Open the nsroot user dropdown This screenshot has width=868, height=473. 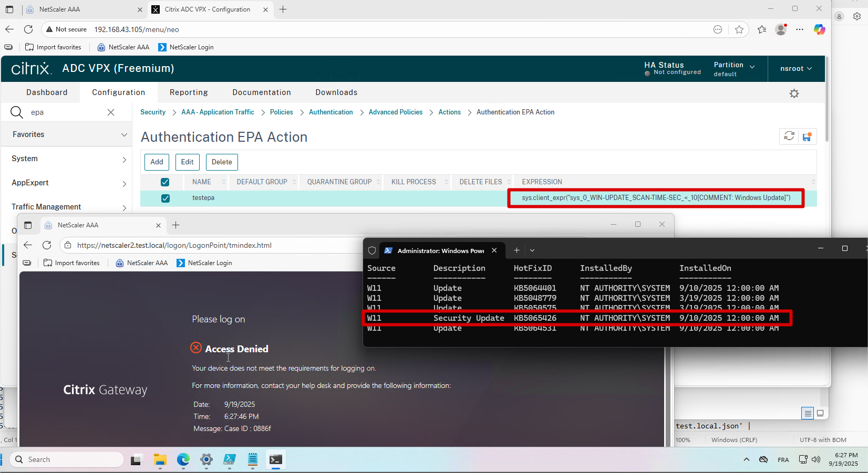coord(795,69)
